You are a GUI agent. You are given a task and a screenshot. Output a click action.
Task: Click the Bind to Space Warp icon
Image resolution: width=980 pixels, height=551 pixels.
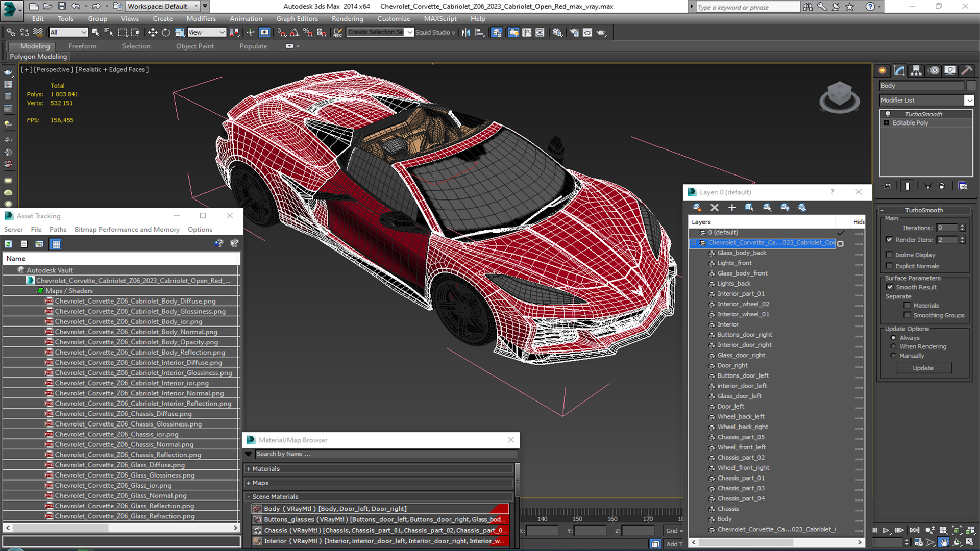(38, 32)
